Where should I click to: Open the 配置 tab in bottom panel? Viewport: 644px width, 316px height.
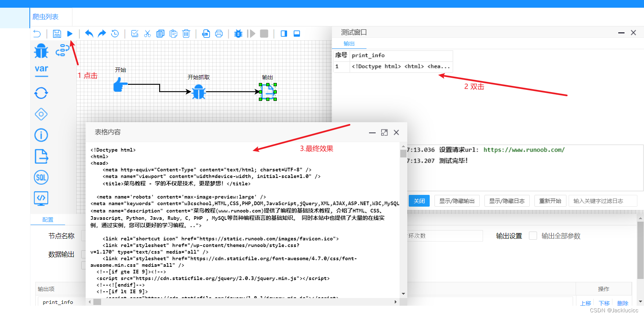(48, 219)
